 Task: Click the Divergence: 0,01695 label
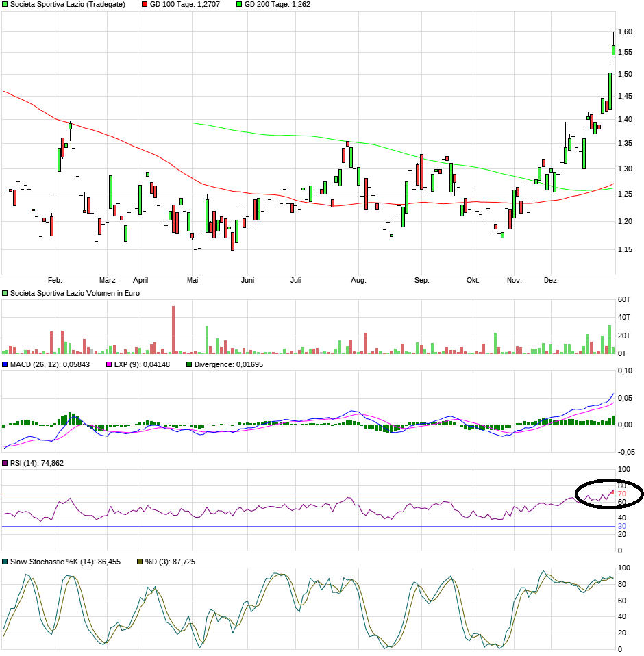pos(228,364)
